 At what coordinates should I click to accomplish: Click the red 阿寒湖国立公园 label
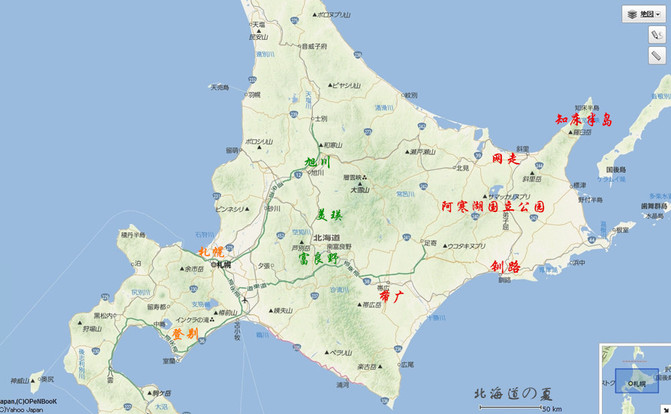pos(493,206)
